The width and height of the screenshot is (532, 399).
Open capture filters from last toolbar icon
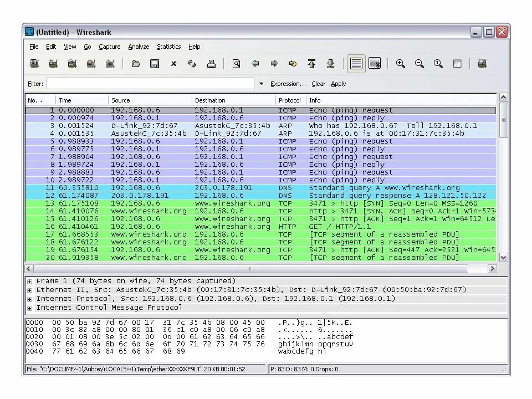pyautogui.click(x=482, y=64)
